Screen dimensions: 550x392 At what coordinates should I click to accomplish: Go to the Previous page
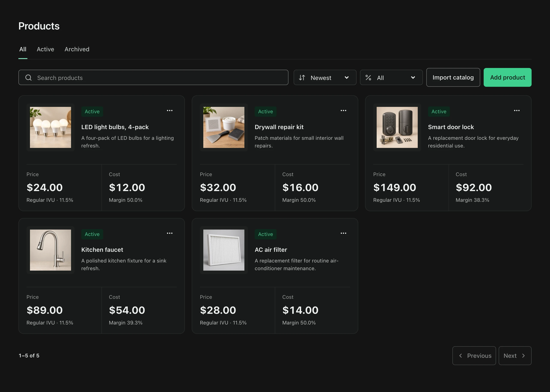tap(474, 355)
